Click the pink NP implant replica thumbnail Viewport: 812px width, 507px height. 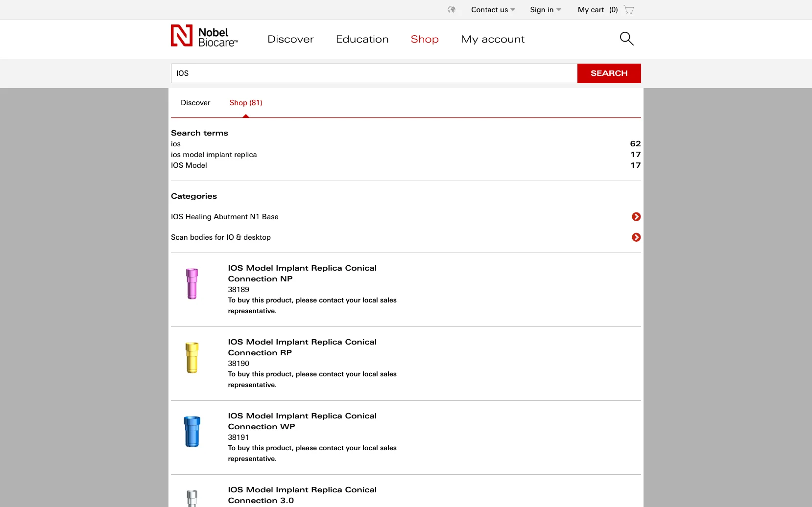coord(192,284)
